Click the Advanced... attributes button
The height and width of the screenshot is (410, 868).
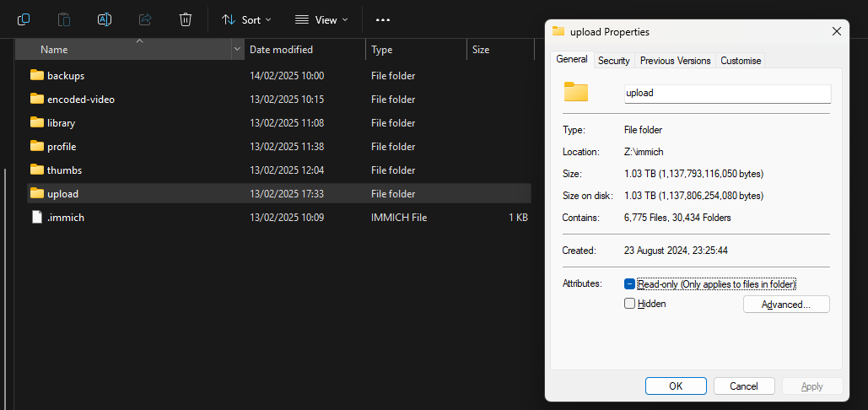pos(785,305)
